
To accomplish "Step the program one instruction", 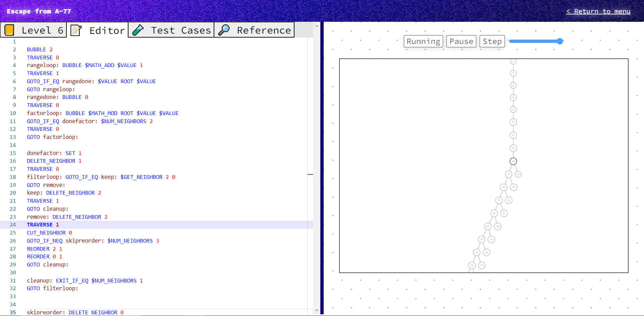I will pos(492,41).
